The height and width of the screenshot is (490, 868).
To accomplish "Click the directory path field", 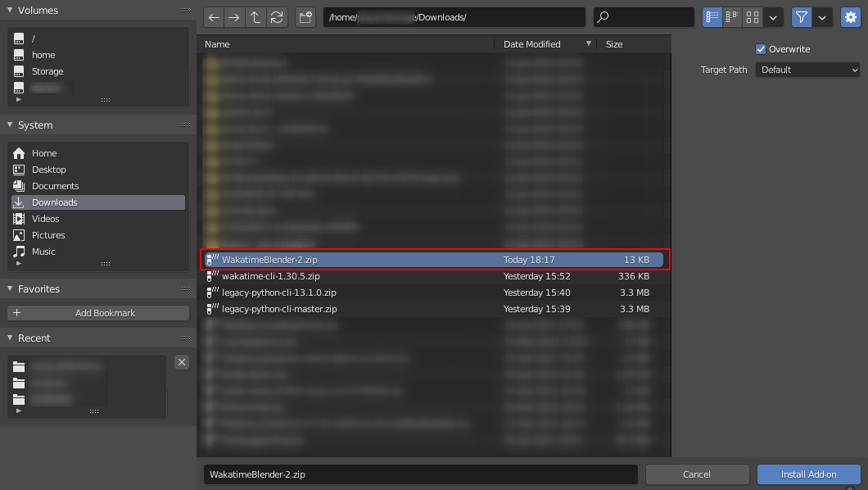I will (454, 17).
